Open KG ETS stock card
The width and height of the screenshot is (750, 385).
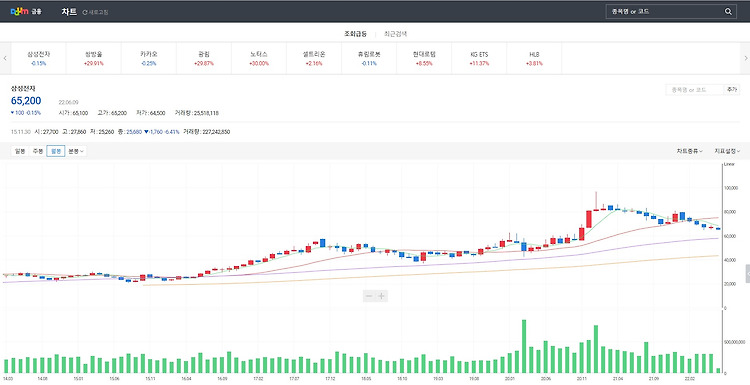tap(479, 58)
